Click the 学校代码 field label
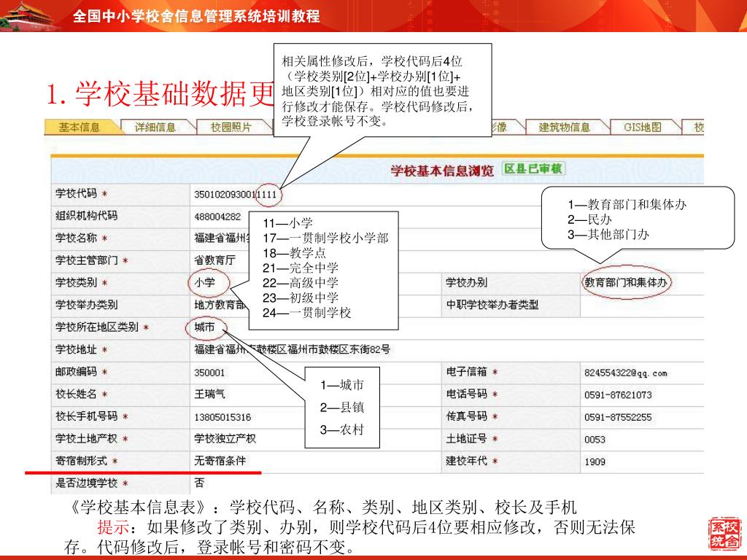Screen dimensions: 747x560 coord(76,193)
